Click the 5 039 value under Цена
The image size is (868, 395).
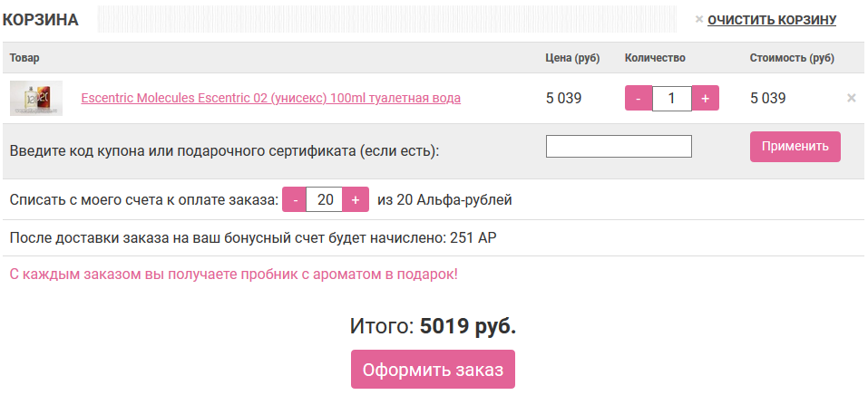(x=563, y=99)
